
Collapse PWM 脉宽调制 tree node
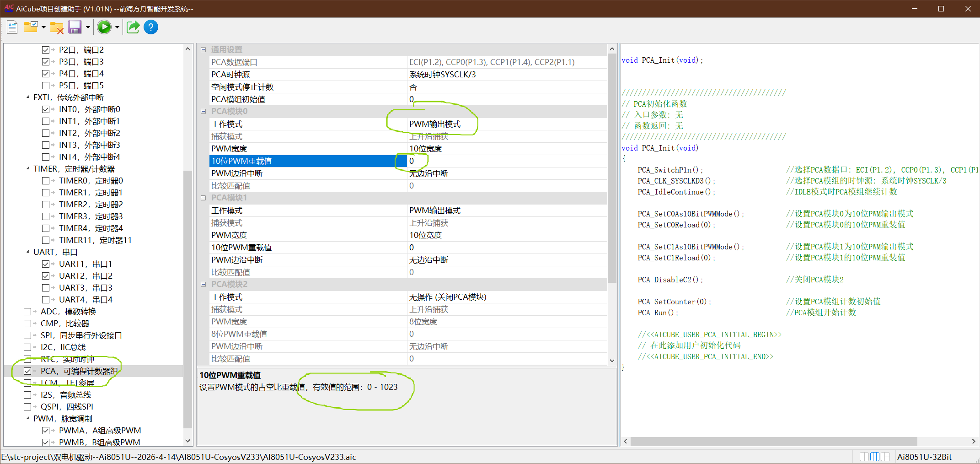[x=28, y=418]
